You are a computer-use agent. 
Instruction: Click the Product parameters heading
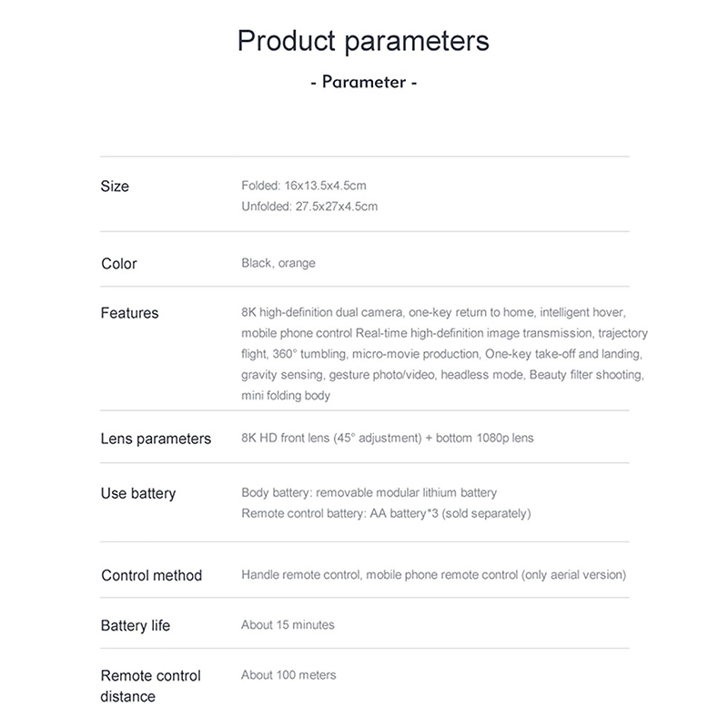pyautogui.click(x=363, y=41)
